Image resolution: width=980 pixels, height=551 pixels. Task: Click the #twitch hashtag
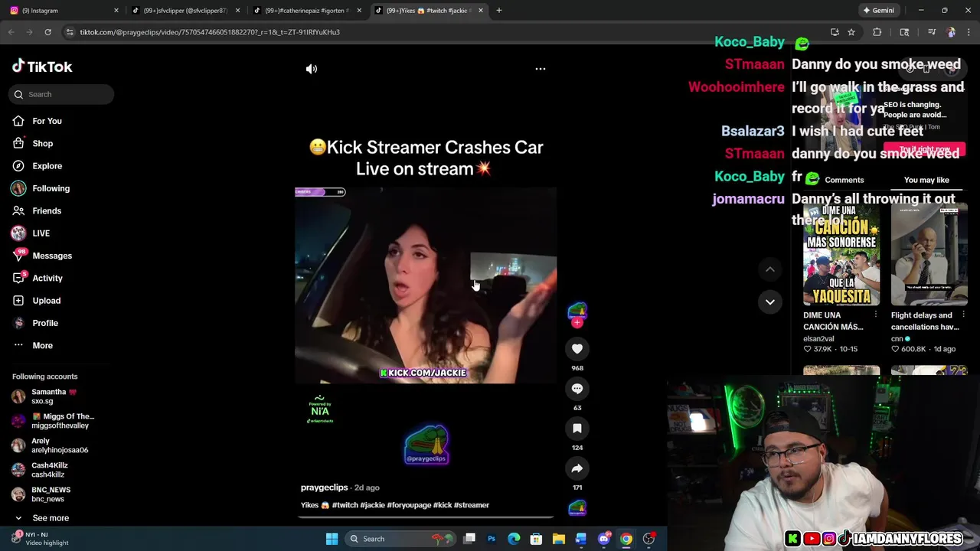click(x=345, y=505)
